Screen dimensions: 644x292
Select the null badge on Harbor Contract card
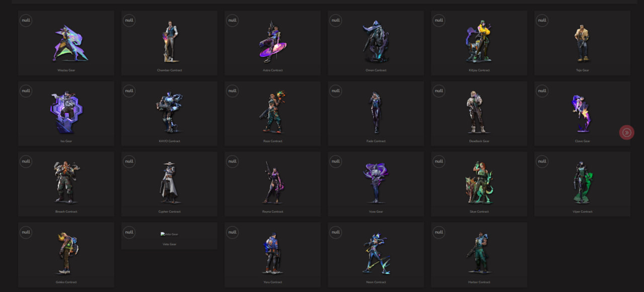(x=439, y=232)
